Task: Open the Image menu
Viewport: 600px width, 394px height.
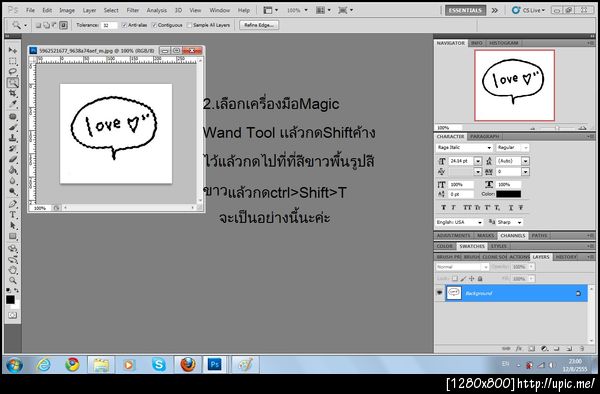Action: coord(67,10)
